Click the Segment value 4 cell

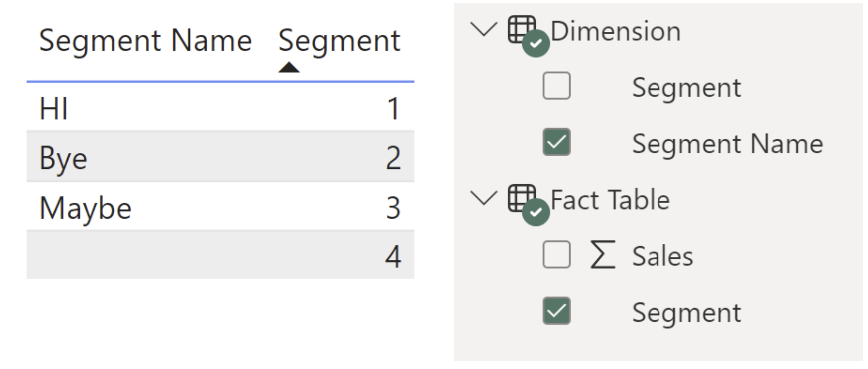(393, 256)
